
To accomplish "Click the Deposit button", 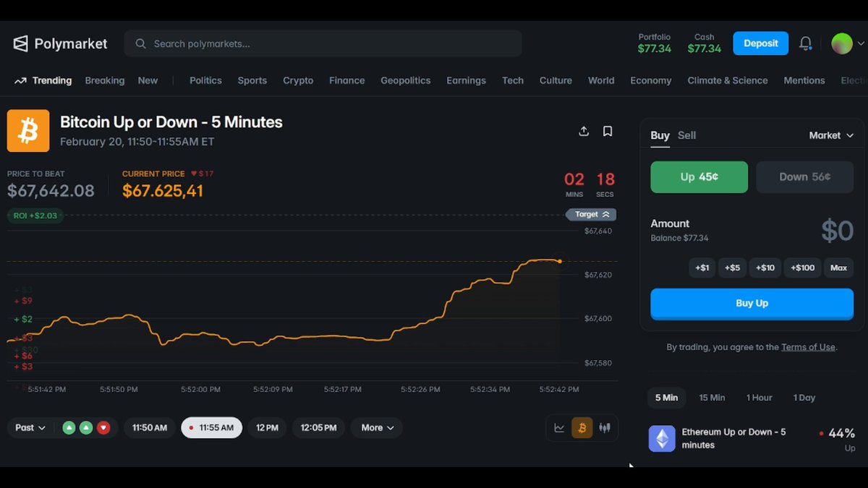I will click(760, 43).
